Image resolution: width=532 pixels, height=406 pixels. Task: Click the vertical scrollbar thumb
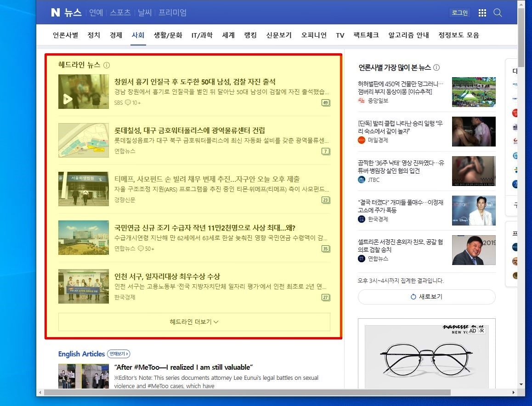[x=521, y=37]
